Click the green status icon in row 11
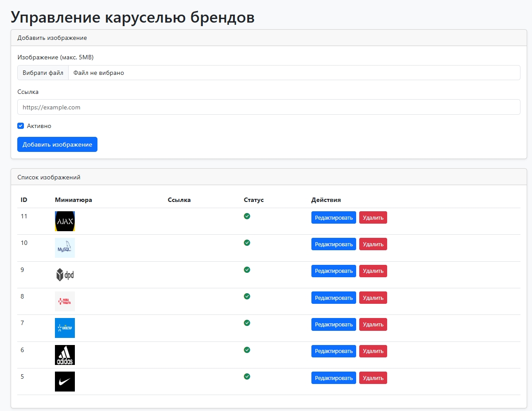 click(x=247, y=216)
